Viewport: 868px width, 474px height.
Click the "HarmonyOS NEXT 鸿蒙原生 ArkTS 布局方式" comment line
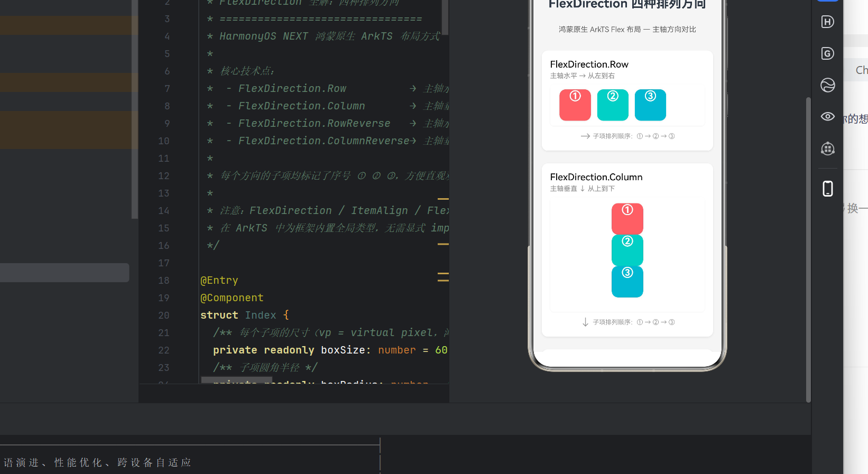tap(324, 36)
